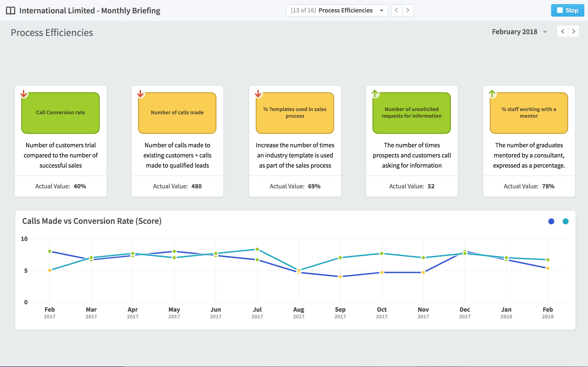
Task: Open the Number of calls made tile
Action: pos(177,113)
